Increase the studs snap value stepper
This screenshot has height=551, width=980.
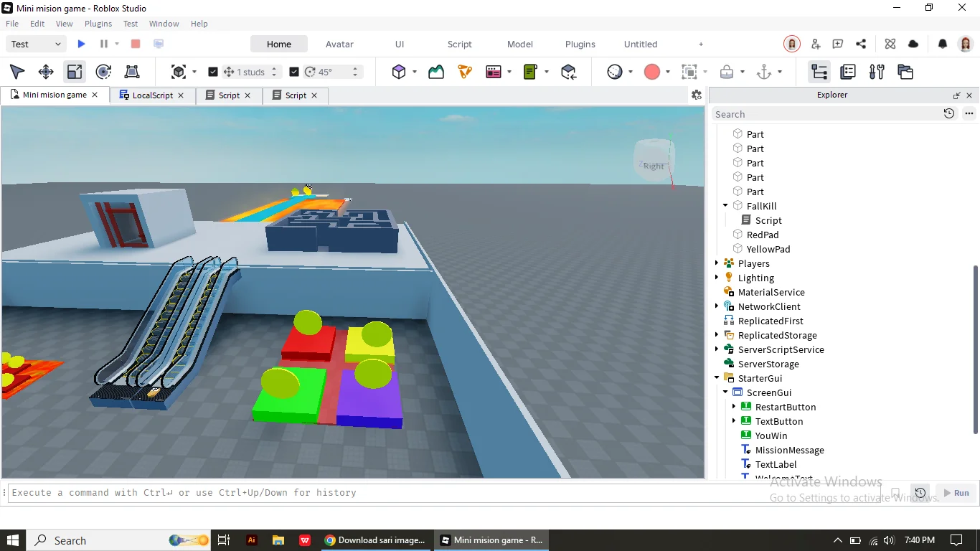tap(274, 69)
